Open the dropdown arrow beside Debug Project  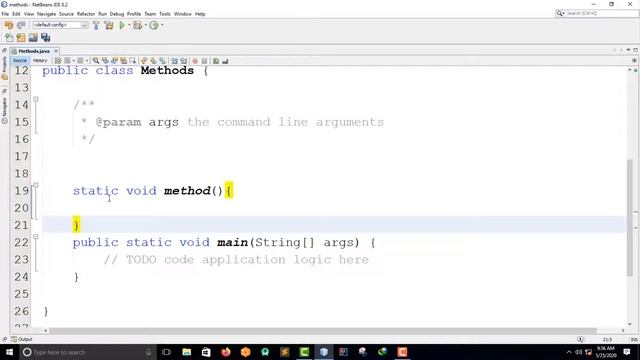[145, 25]
